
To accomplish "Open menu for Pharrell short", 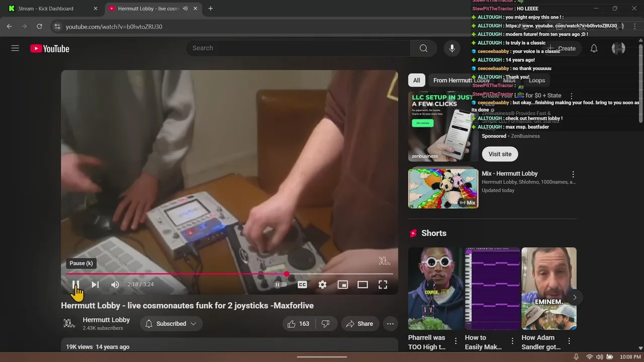I will click(456, 341).
